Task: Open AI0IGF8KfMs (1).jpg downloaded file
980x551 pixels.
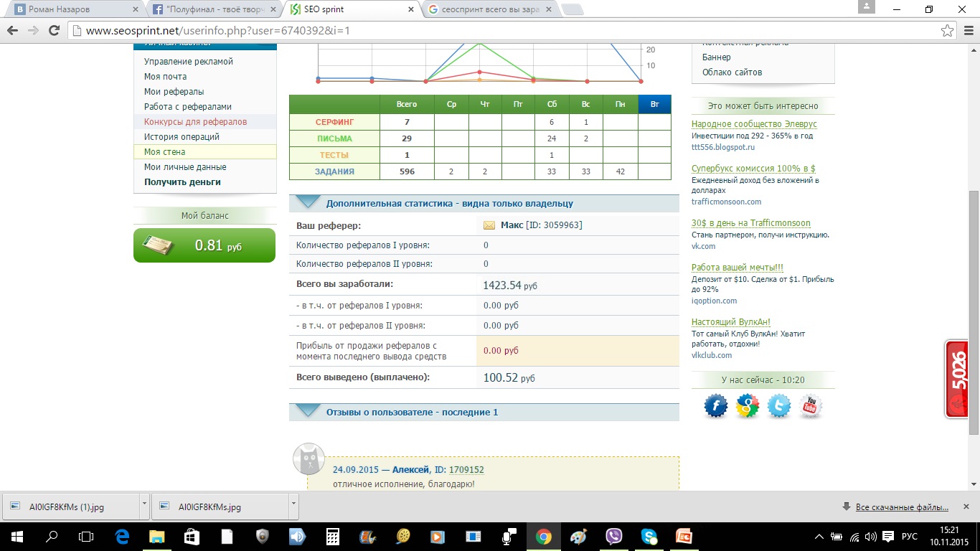Action: pos(70,507)
